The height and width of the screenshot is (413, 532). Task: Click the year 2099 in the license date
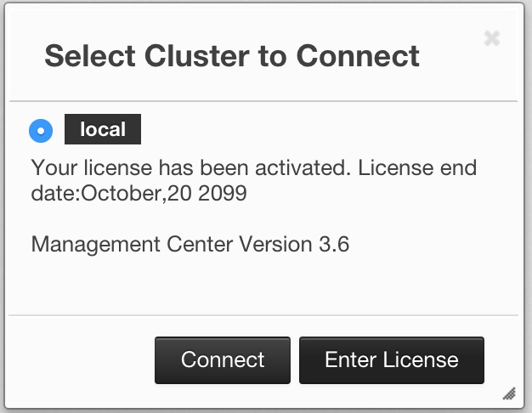pyautogui.click(x=223, y=193)
